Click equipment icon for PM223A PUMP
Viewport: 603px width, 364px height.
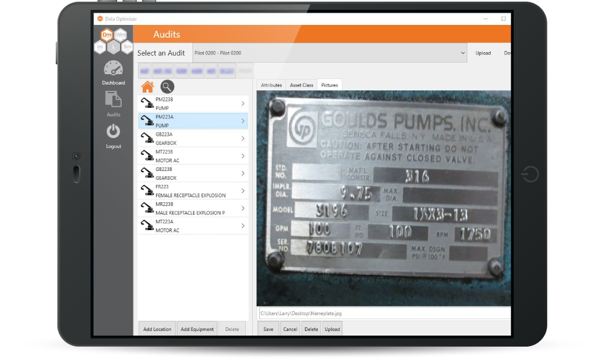(x=147, y=121)
